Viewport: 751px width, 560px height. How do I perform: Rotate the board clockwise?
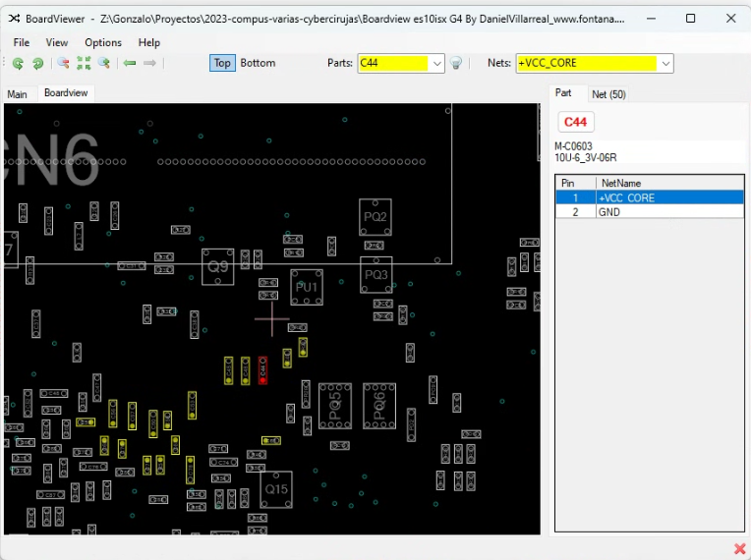37,63
